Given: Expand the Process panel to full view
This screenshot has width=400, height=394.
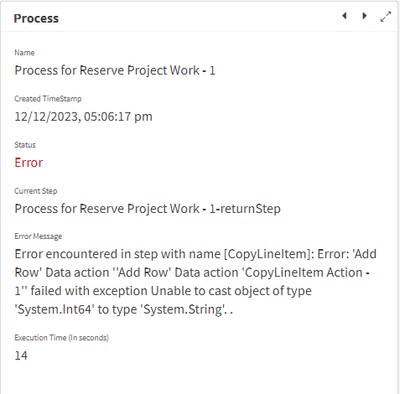Looking at the screenshot, I should (x=386, y=17).
